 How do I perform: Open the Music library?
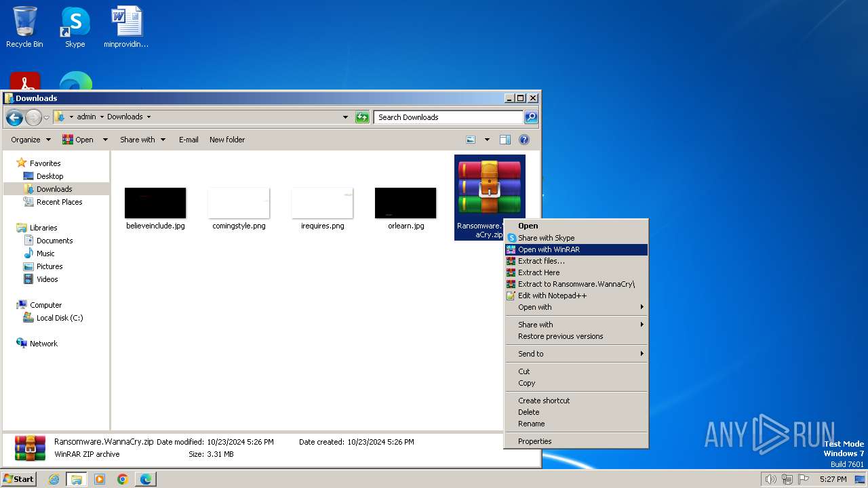(x=45, y=253)
